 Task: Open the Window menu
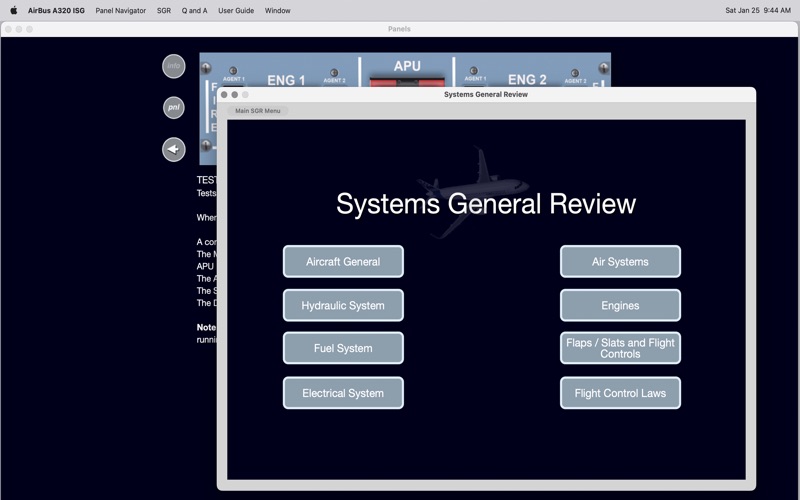coord(277,10)
